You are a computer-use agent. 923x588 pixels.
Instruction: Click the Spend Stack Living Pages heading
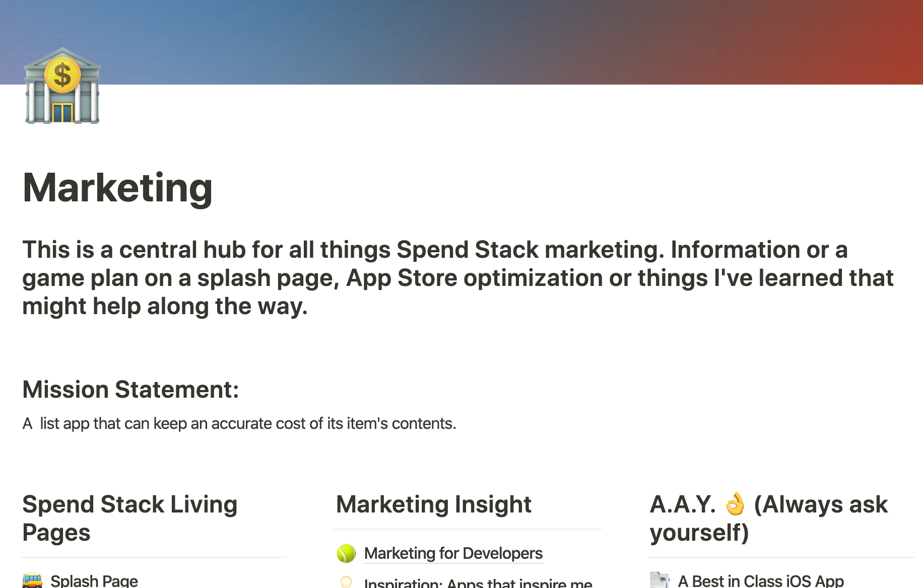[129, 518]
